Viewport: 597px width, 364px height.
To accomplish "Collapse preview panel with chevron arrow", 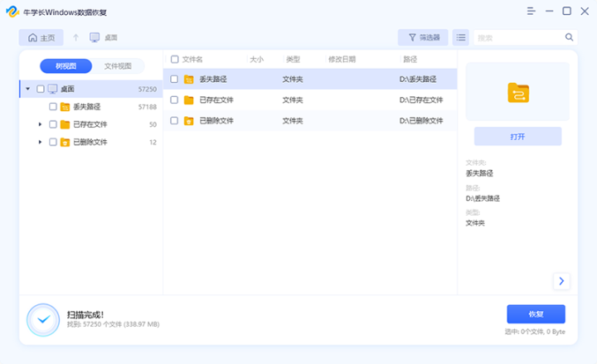I will point(561,281).
